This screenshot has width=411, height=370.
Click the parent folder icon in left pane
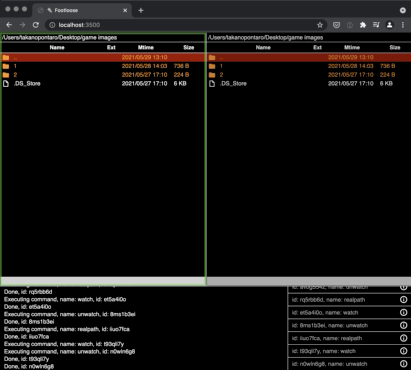6,57
